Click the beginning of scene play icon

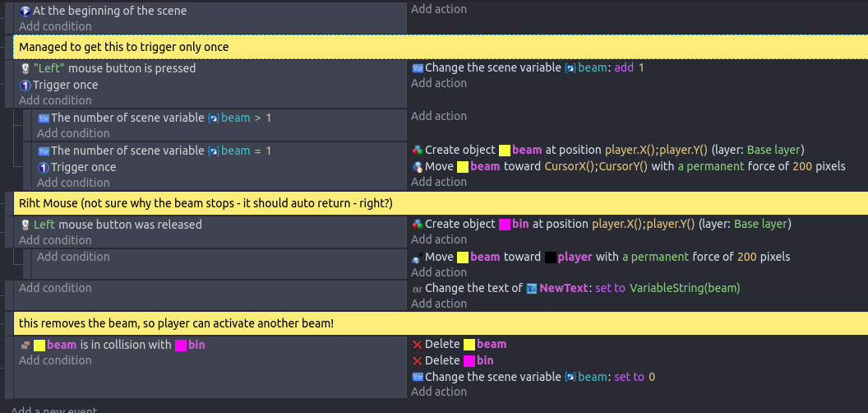[x=25, y=11]
